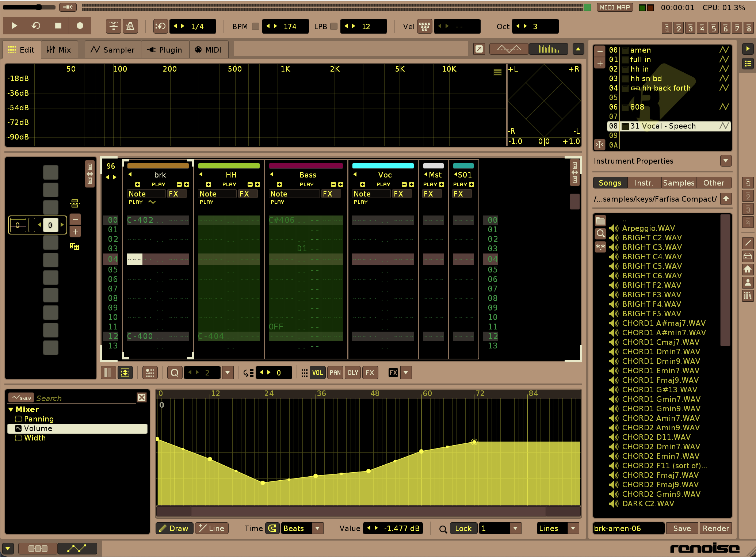
Task: Click the home folder icon
Action: point(748,270)
